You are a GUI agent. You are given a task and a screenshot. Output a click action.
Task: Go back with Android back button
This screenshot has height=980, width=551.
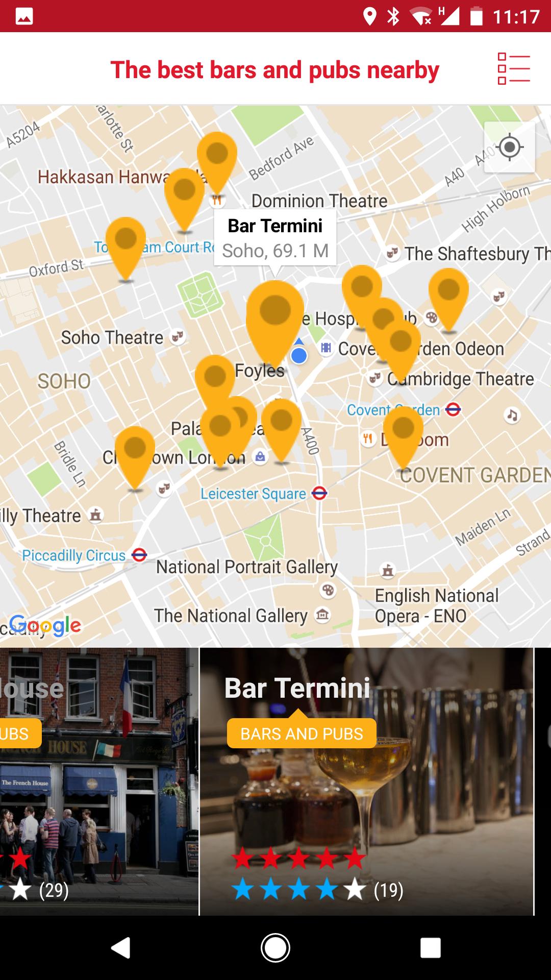121,948
